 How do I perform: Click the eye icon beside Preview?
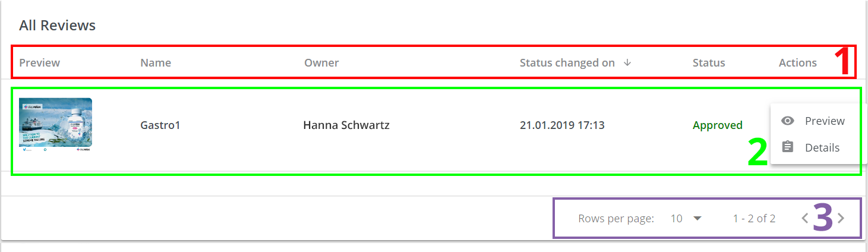pos(788,121)
